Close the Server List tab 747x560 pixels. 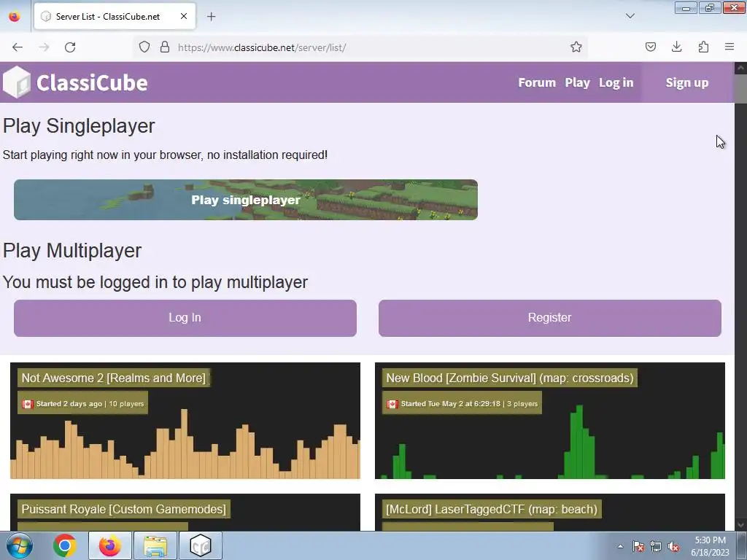(183, 16)
